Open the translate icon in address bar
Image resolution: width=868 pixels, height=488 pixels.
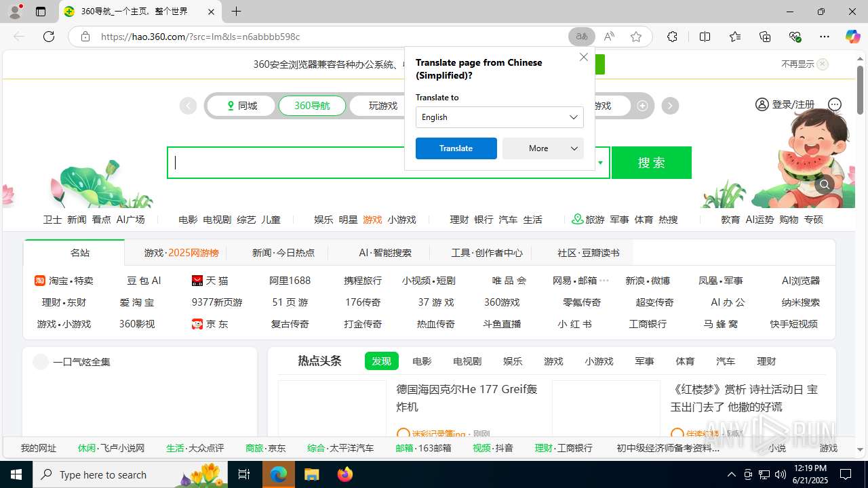pyautogui.click(x=582, y=37)
